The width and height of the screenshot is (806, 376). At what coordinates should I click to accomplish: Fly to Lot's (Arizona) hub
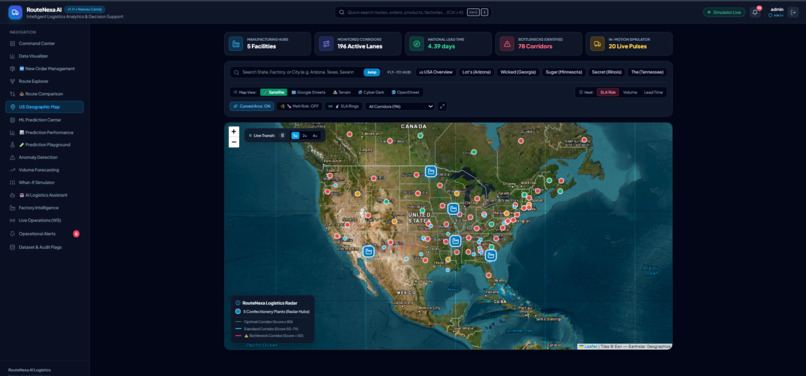click(x=477, y=73)
